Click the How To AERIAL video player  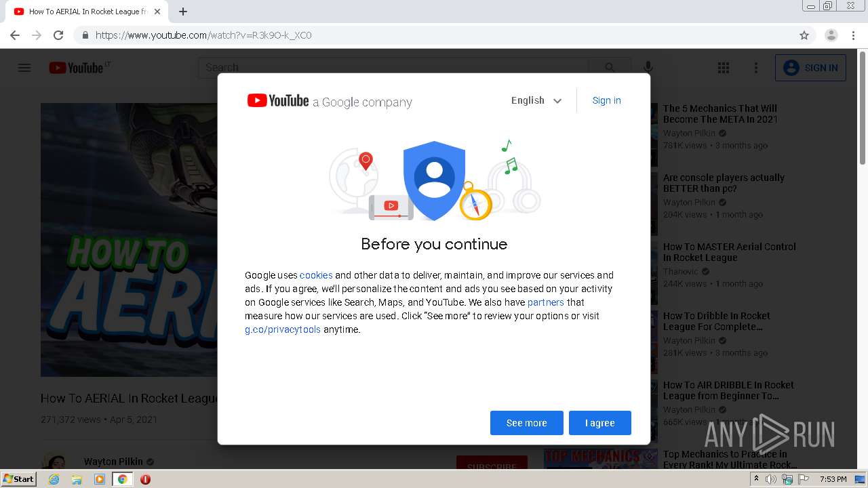point(129,240)
